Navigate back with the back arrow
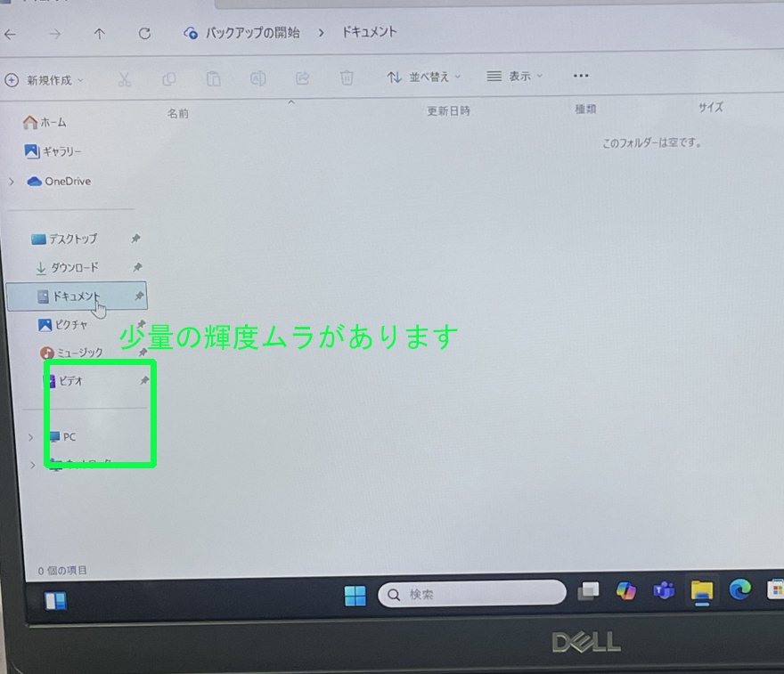 coord(11,32)
